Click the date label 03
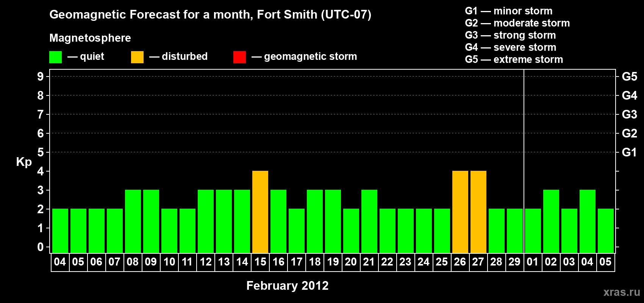The height and width of the screenshot is (303, 644). (x=569, y=262)
